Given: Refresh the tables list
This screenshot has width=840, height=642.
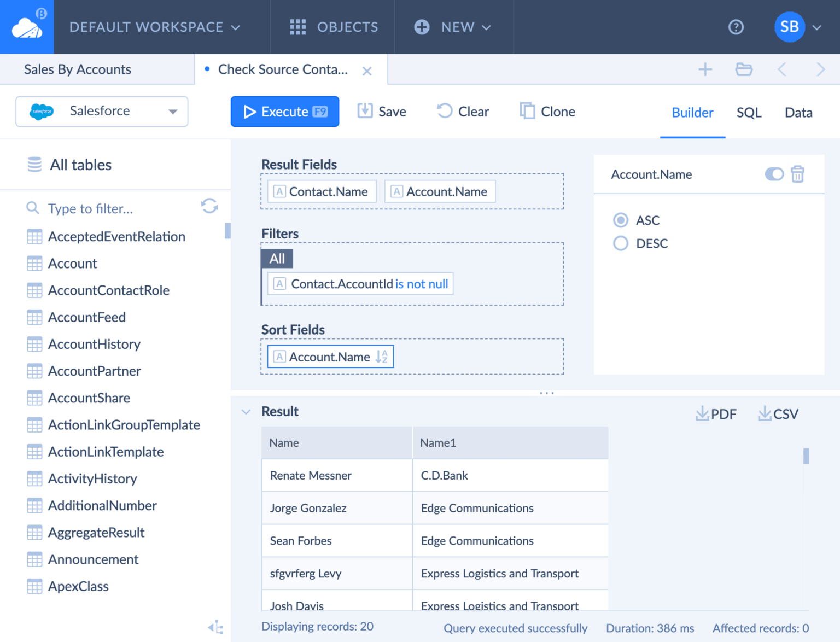Looking at the screenshot, I should click(209, 206).
